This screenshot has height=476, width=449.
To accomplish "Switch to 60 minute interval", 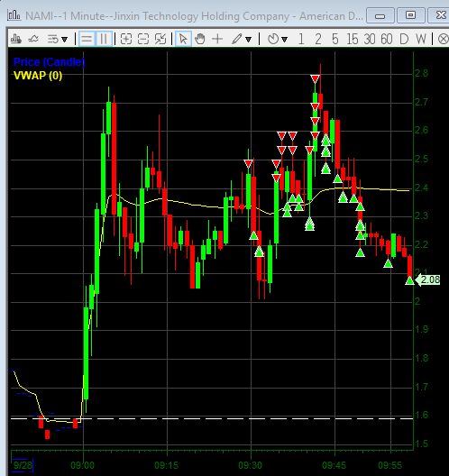I will (x=387, y=39).
